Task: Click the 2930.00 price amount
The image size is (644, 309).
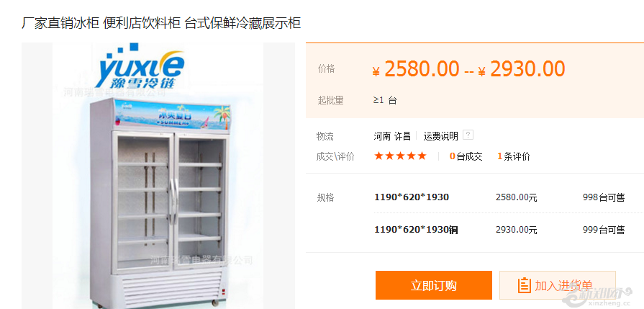Action: 527,69
